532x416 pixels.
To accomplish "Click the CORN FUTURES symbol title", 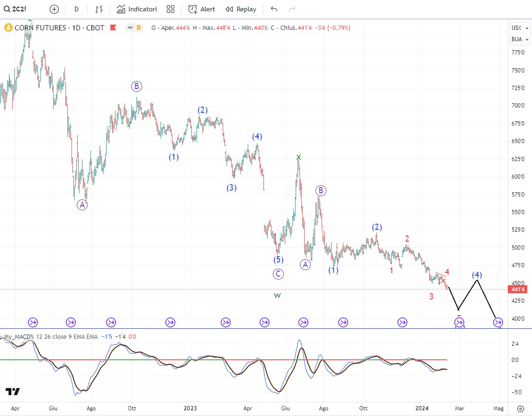I will pos(59,28).
